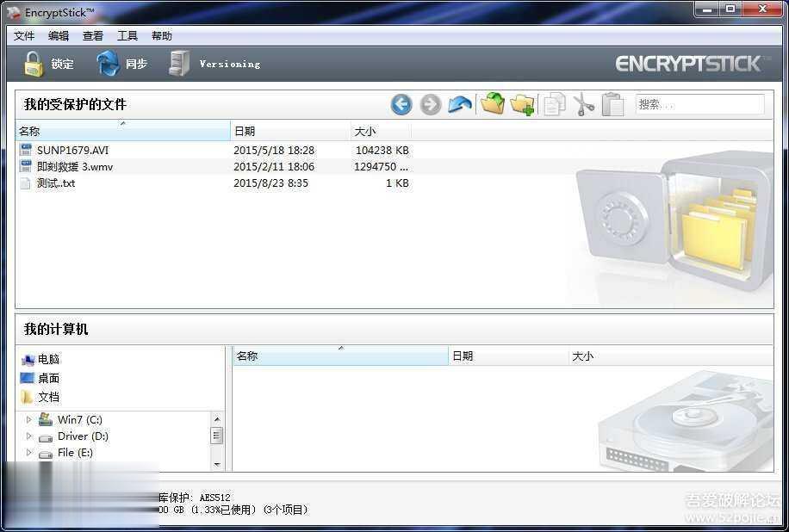Expand the File (E:) drive node
Screen dimensions: 789x532
(x=28, y=453)
